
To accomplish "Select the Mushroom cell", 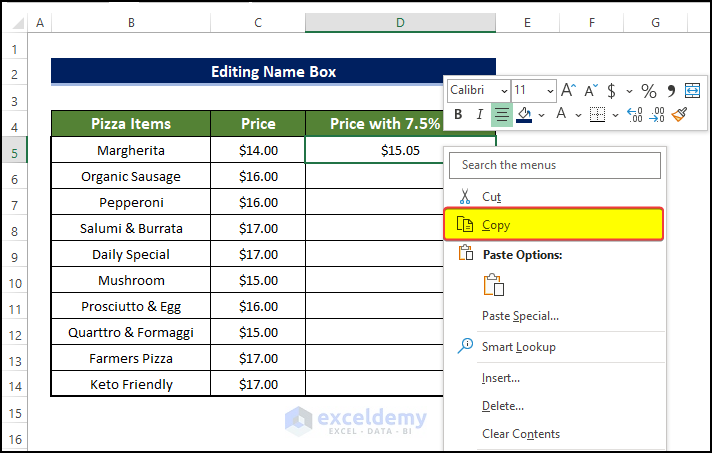I will point(131,280).
